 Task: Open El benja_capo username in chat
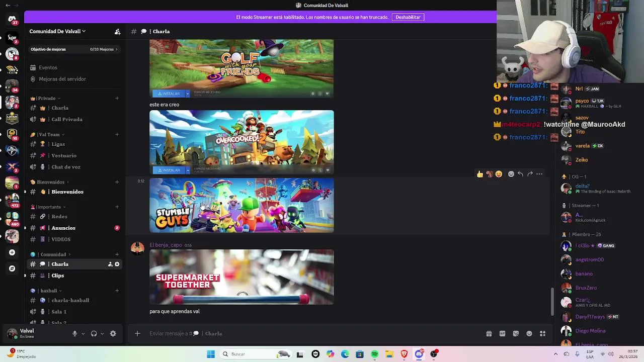click(166, 245)
